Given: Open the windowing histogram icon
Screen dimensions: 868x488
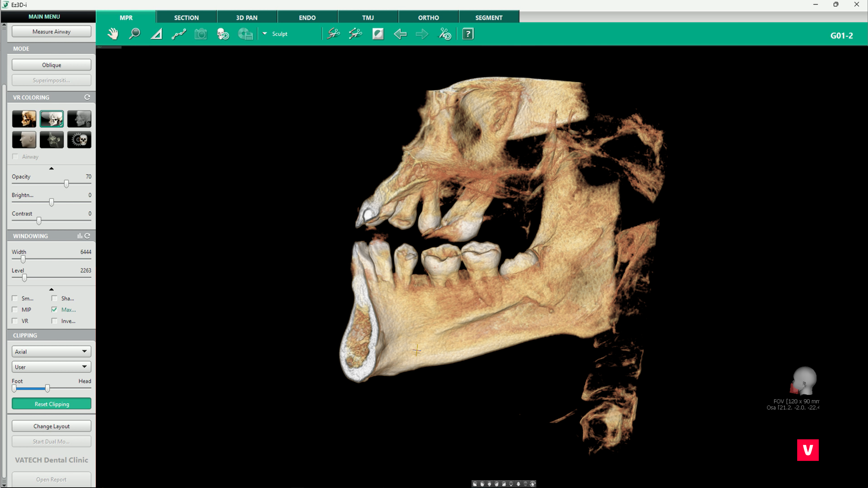Looking at the screenshot, I should 80,236.
